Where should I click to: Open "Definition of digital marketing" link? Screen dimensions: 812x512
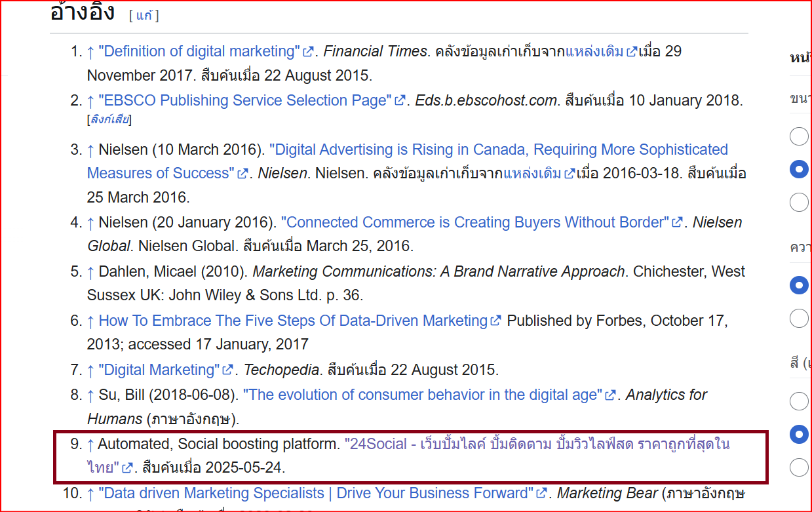199,52
